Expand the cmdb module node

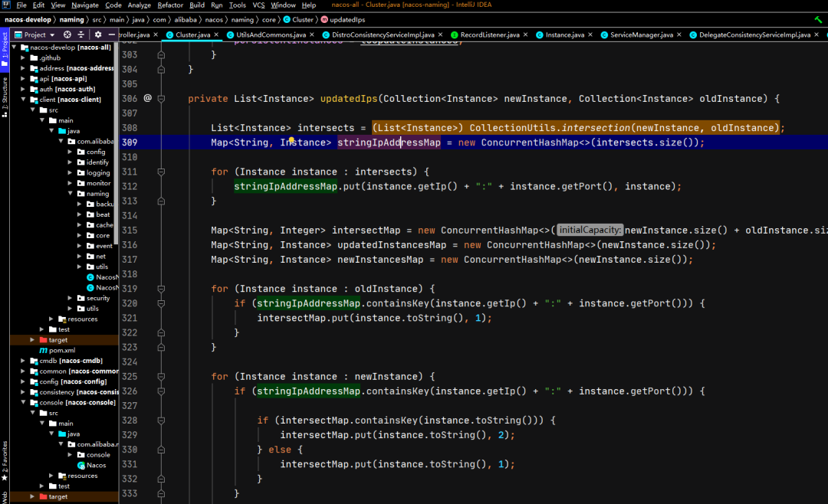(x=23, y=361)
